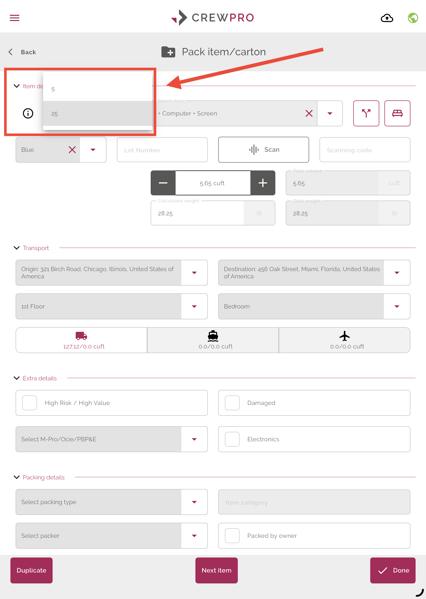This screenshot has height=599, width=426.
Task: Click the green globe icon
Action: pyautogui.click(x=413, y=18)
